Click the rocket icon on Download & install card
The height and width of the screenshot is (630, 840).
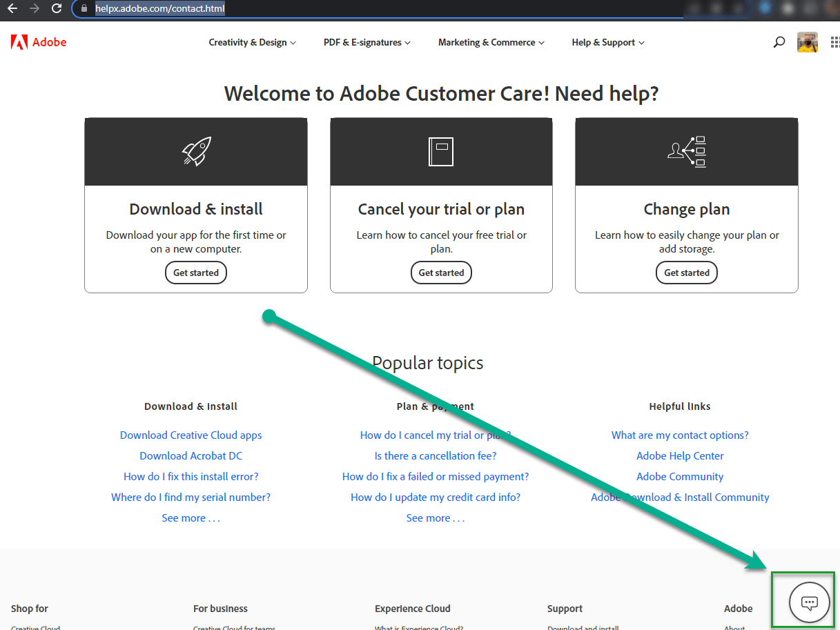pyautogui.click(x=195, y=150)
